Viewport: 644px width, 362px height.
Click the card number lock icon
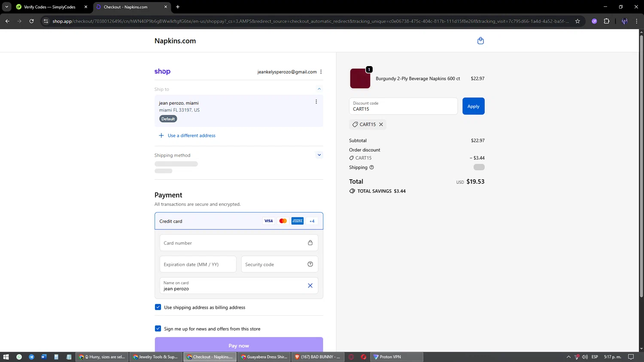pos(310,243)
